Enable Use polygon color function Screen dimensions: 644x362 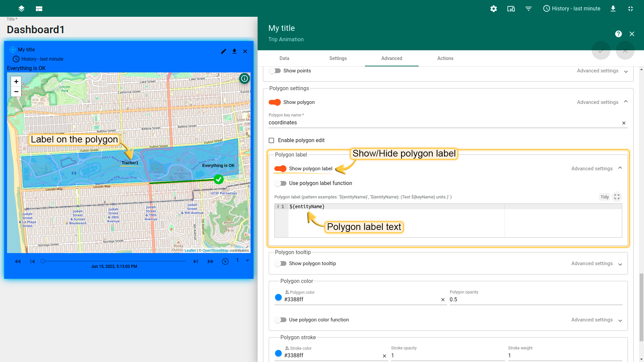coord(280,320)
